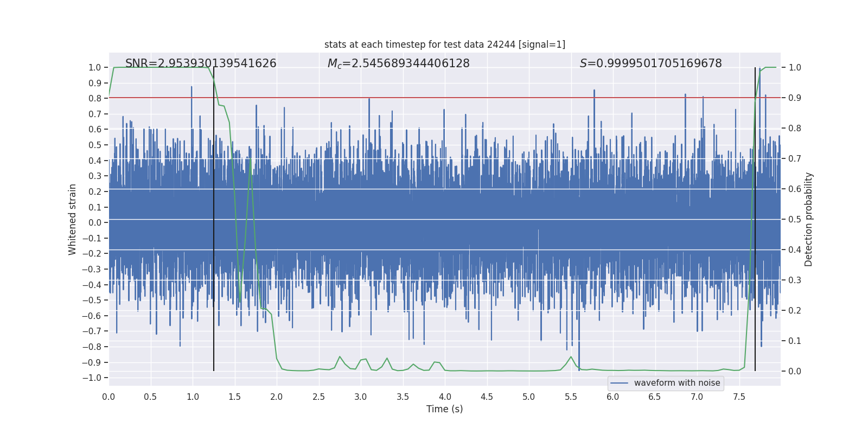Click the Mc chirp mass annotation
The height and width of the screenshot is (434, 868).
click(398, 63)
